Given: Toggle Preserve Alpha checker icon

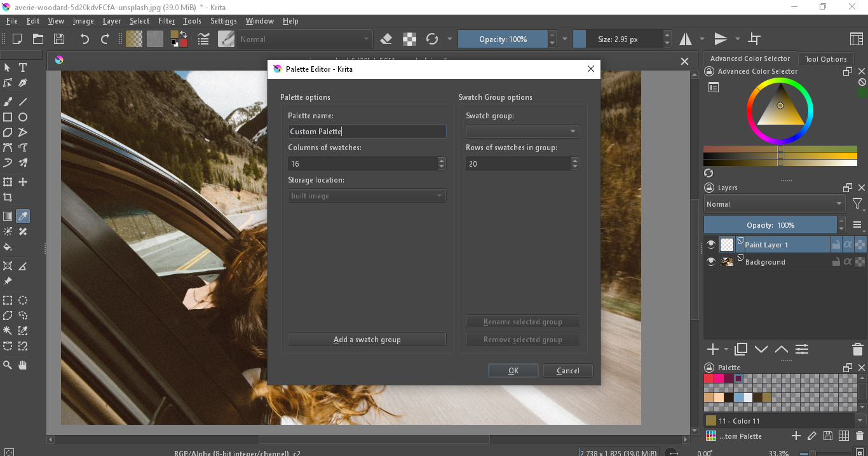Looking at the screenshot, I should (410, 39).
